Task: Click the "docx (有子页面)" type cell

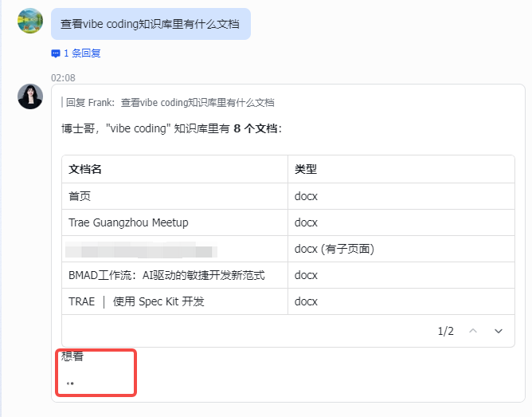Action: 334,249
